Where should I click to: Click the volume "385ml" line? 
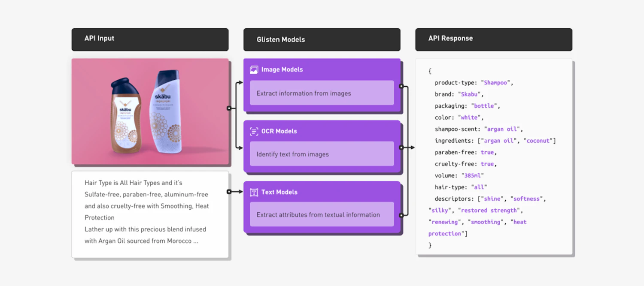pyautogui.click(x=459, y=175)
